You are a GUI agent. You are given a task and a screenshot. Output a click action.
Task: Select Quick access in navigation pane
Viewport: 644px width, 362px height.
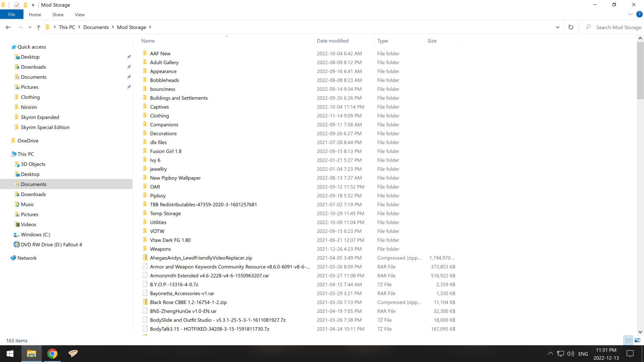[x=32, y=47]
